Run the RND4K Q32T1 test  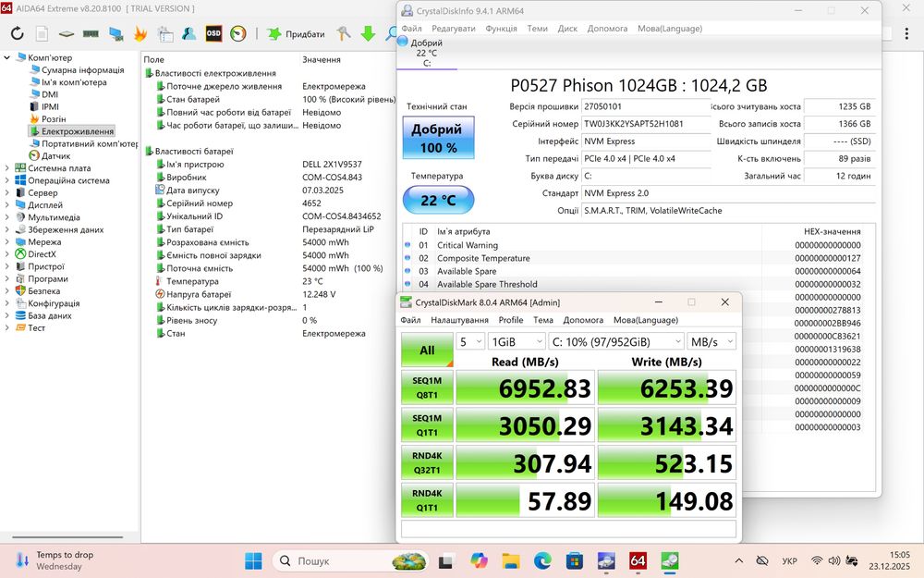tap(427, 463)
